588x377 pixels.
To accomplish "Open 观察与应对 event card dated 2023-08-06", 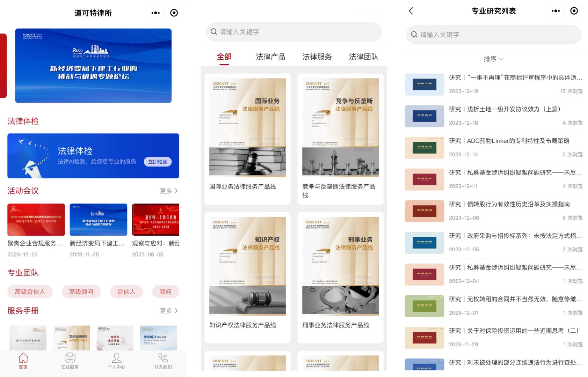I will pos(155,230).
